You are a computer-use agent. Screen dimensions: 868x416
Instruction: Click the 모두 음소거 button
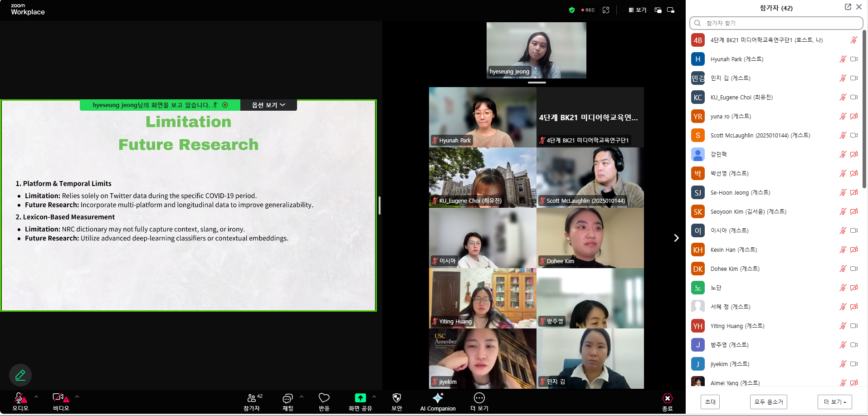point(768,402)
